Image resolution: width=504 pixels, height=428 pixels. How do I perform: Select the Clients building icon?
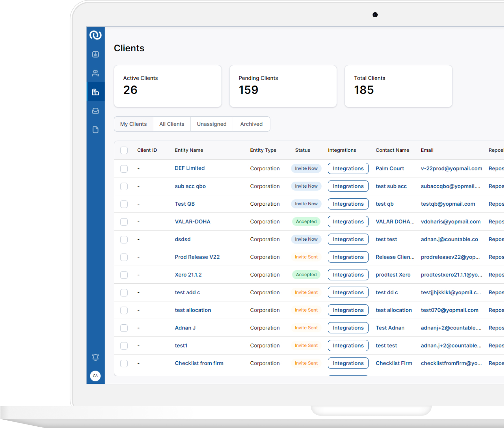[x=96, y=92]
